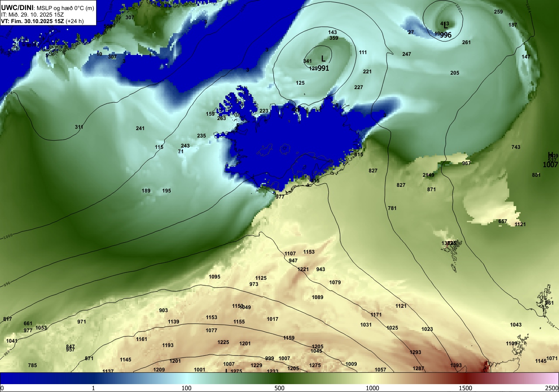
Task: Click the height value 657
Action: pyautogui.click(x=503, y=221)
